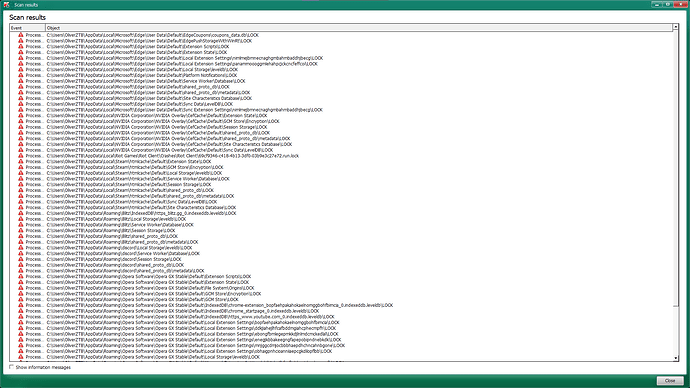Click warning icon for discord Session Storage row

[x=21, y=259]
